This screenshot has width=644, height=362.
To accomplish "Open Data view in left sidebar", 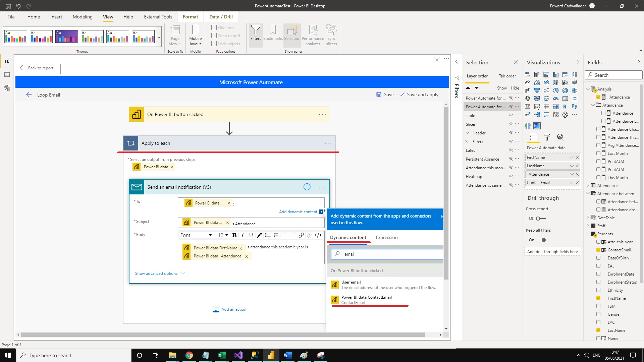I will coord(7,74).
